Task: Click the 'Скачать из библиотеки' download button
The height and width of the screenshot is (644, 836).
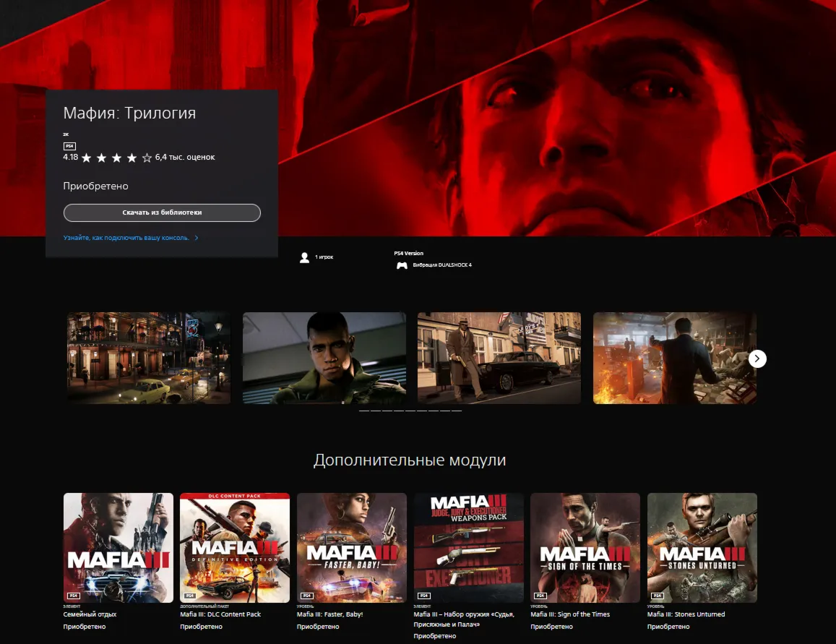Action: click(x=162, y=212)
